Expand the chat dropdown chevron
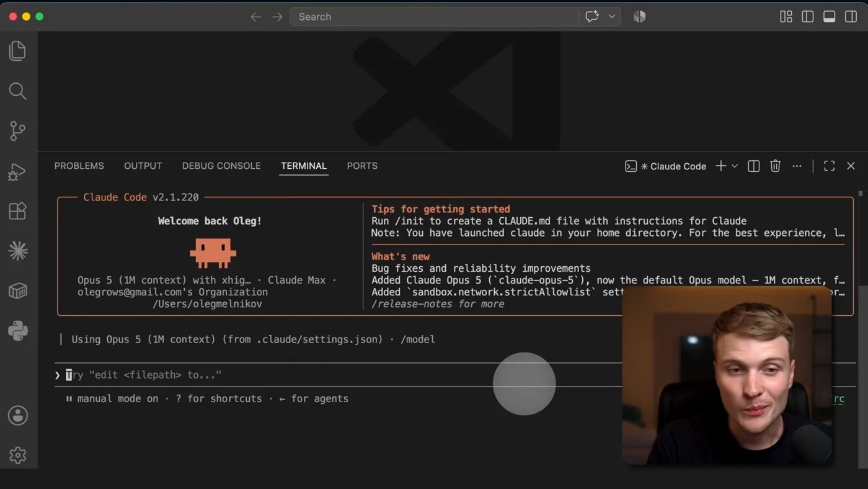The width and height of the screenshot is (868, 489). (x=611, y=17)
